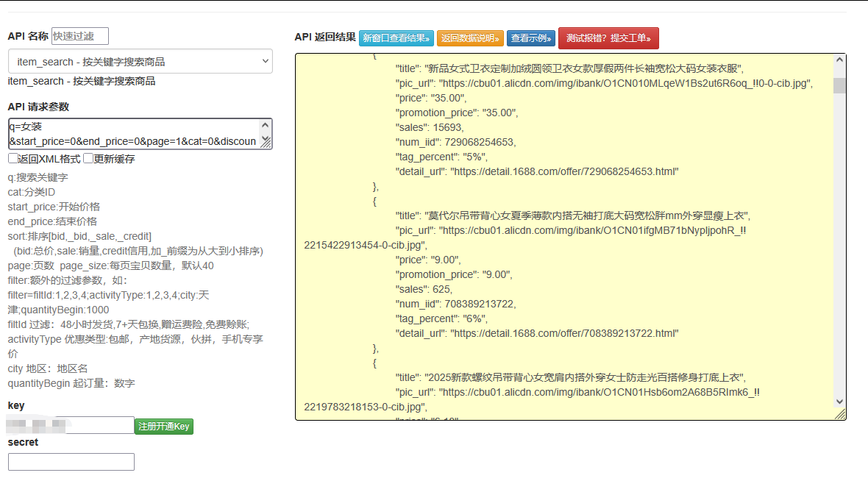Open the item_search API dropdown
868x481 pixels.
(x=140, y=62)
